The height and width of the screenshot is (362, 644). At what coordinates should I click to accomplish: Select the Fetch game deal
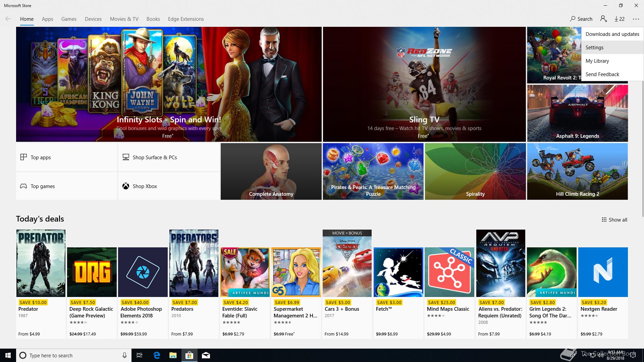pyautogui.click(x=398, y=293)
